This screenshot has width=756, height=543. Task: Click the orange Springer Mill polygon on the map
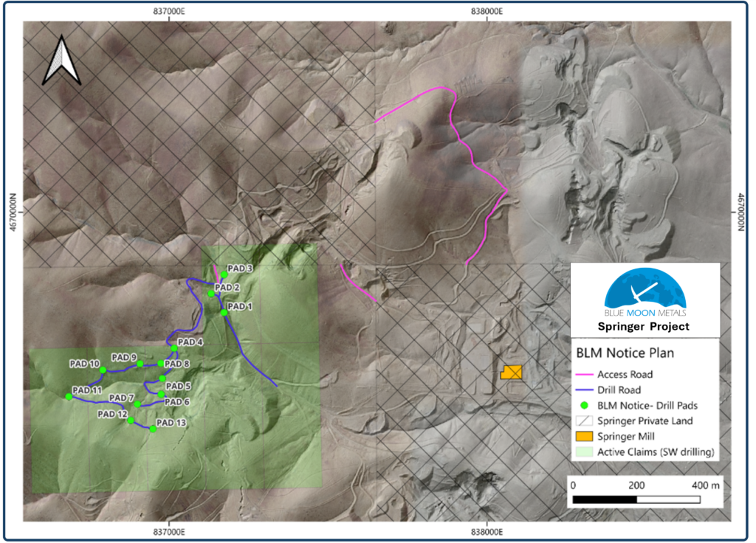pos(512,372)
